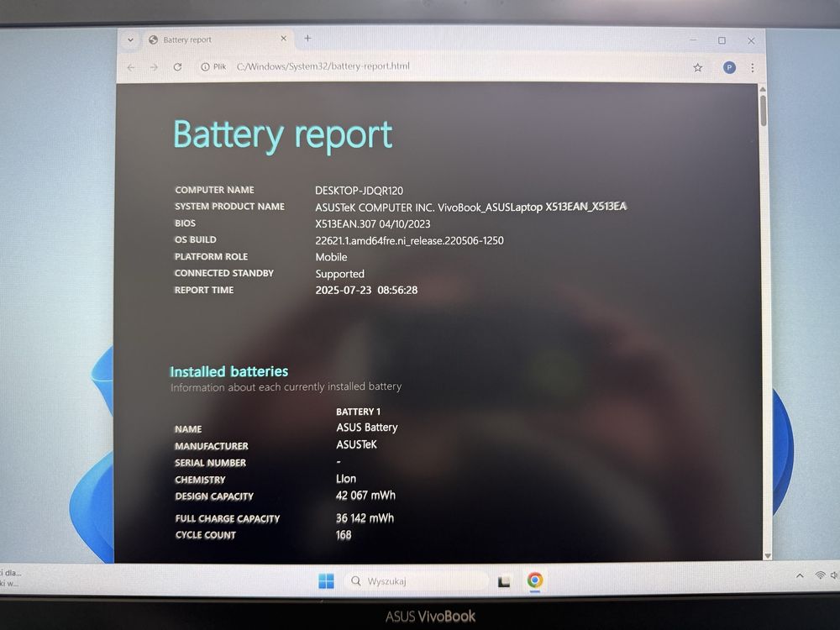
Task: Click the platform role value Mobile
Action: point(331,257)
